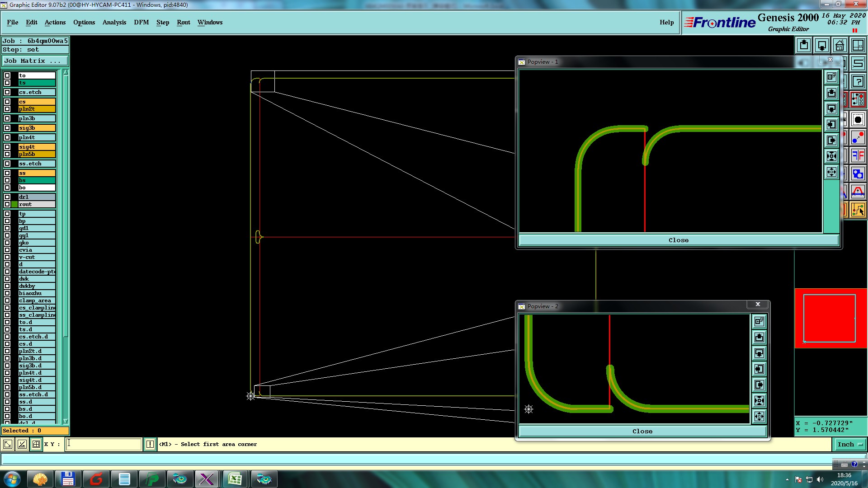Open the Inch units dropdown
Image resolution: width=868 pixels, height=488 pixels.
coord(850,445)
